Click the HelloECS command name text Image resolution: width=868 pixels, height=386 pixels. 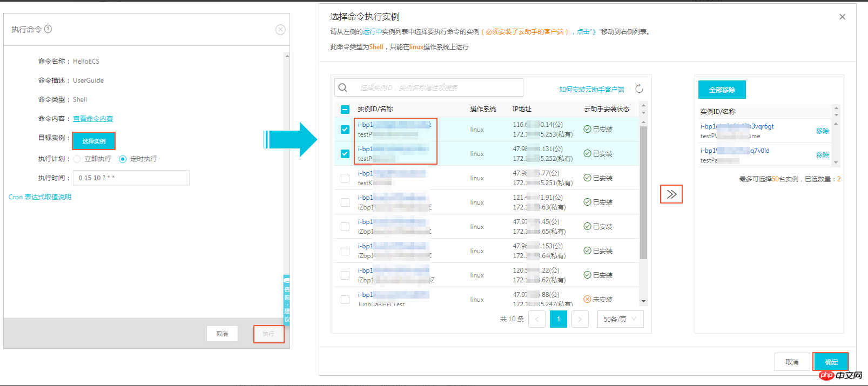click(86, 62)
